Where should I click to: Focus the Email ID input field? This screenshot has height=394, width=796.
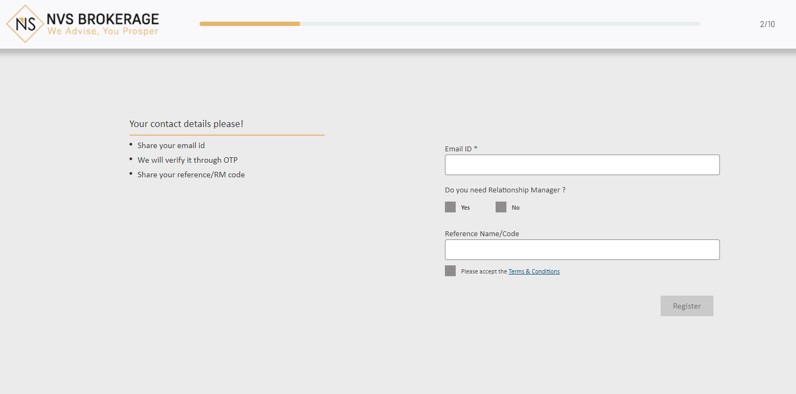tap(582, 165)
